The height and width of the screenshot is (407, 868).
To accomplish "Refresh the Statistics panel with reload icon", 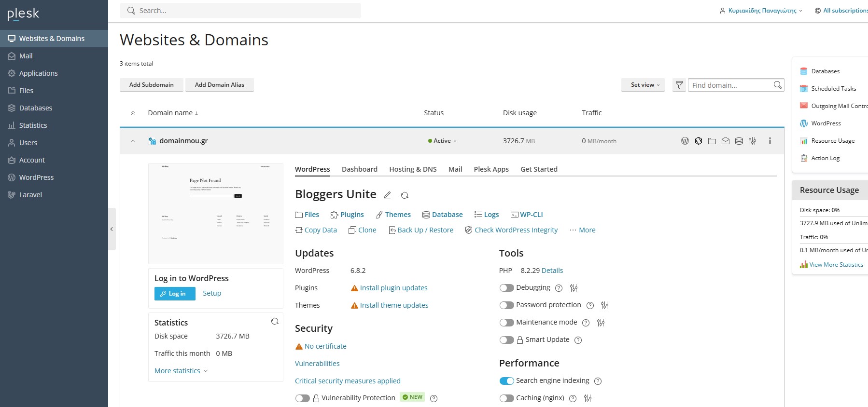I will 275,321.
